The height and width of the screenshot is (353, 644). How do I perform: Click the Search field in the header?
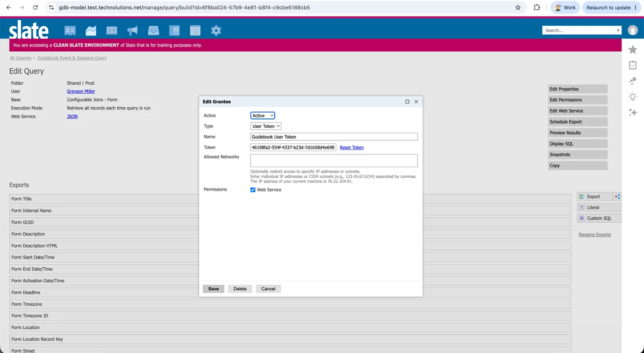coord(579,30)
